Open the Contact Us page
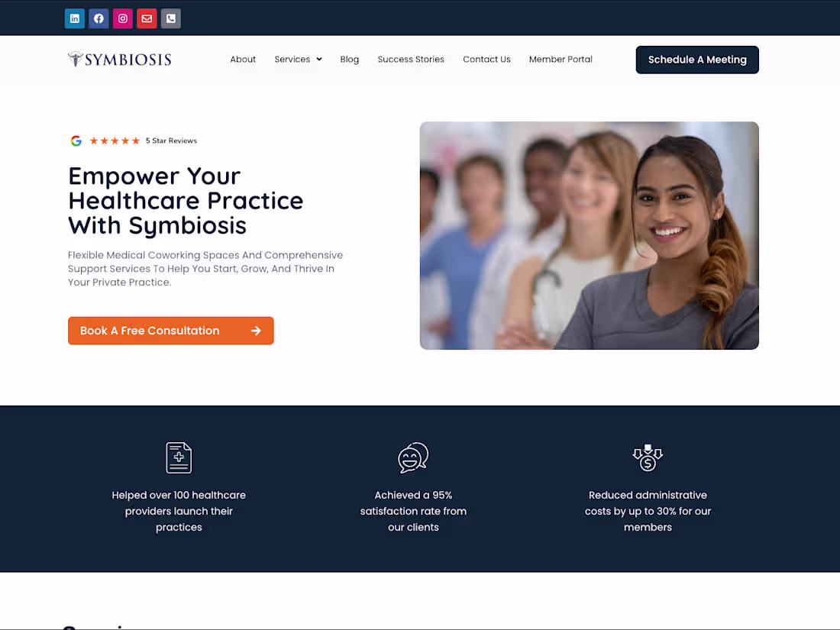 pos(486,60)
